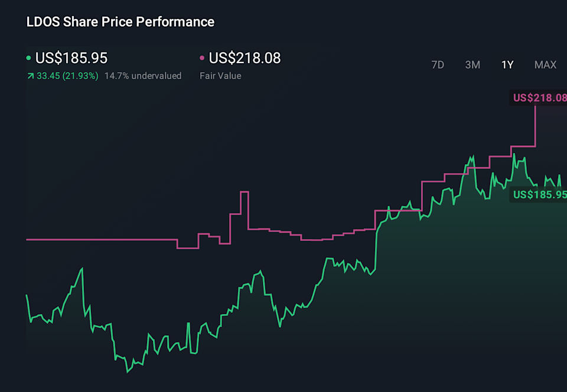Viewport: 567px width, 392px height.
Task: Click the US$218.08 price tag on the chart
Action: tap(539, 98)
